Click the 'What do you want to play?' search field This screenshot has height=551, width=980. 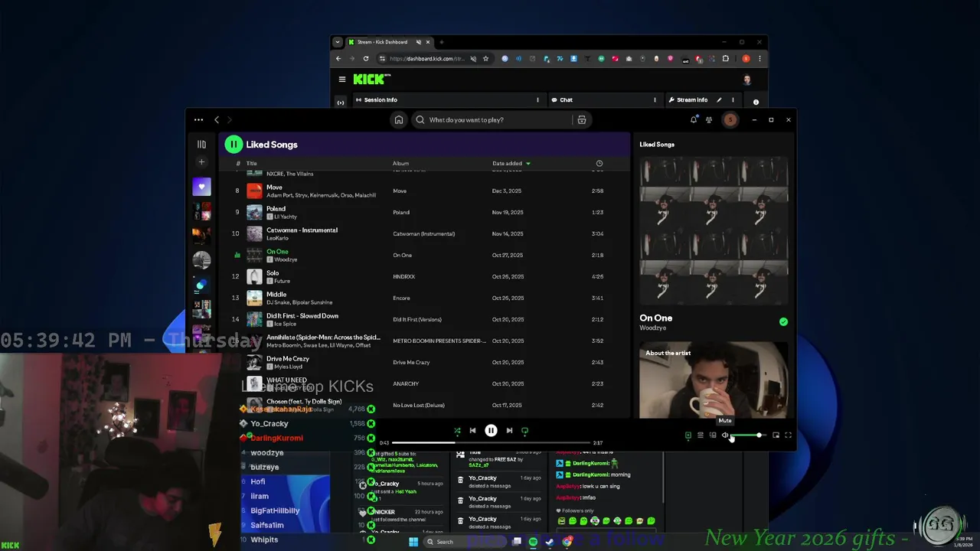490,120
